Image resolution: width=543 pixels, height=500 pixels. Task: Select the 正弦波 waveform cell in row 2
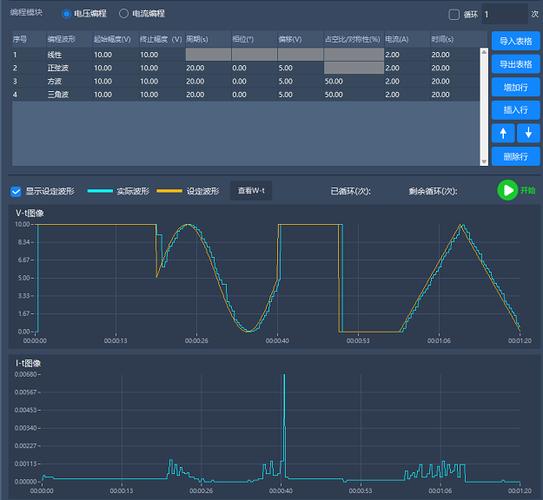point(58,68)
